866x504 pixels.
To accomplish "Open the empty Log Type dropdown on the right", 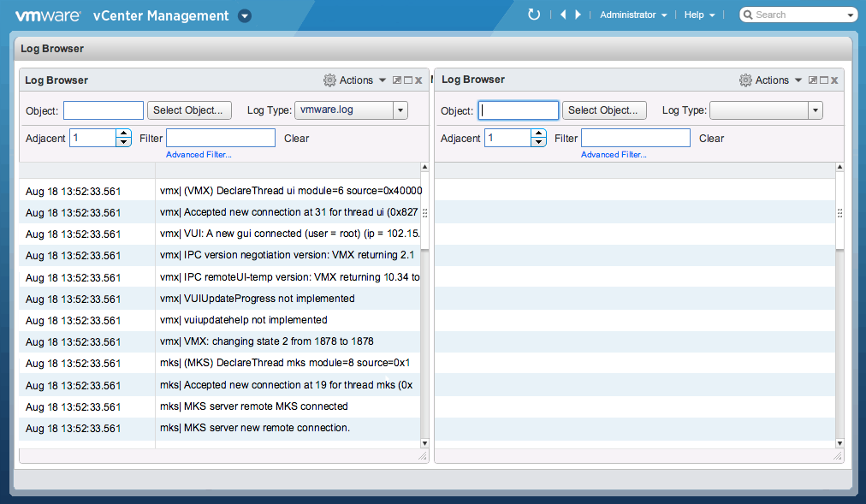I will coord(815,110).
